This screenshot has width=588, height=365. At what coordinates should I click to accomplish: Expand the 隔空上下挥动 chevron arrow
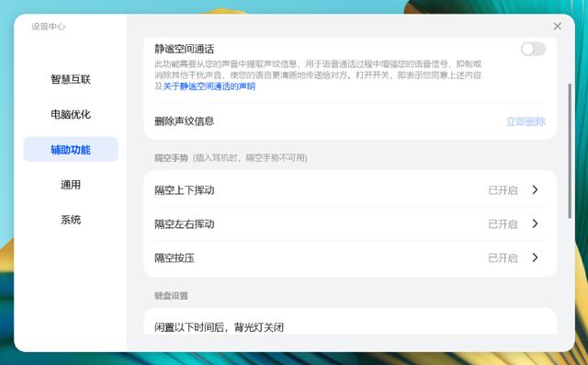click(x=535, y=189)
